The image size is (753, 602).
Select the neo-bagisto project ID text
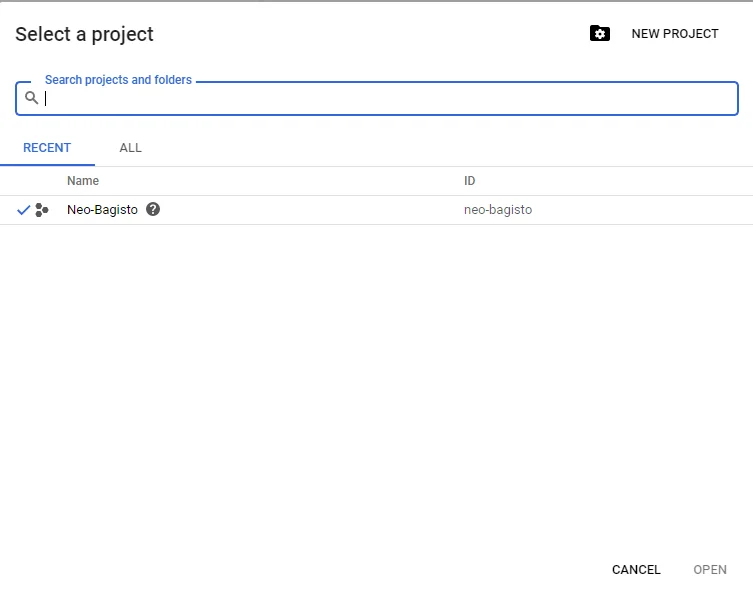click(498, 210)
